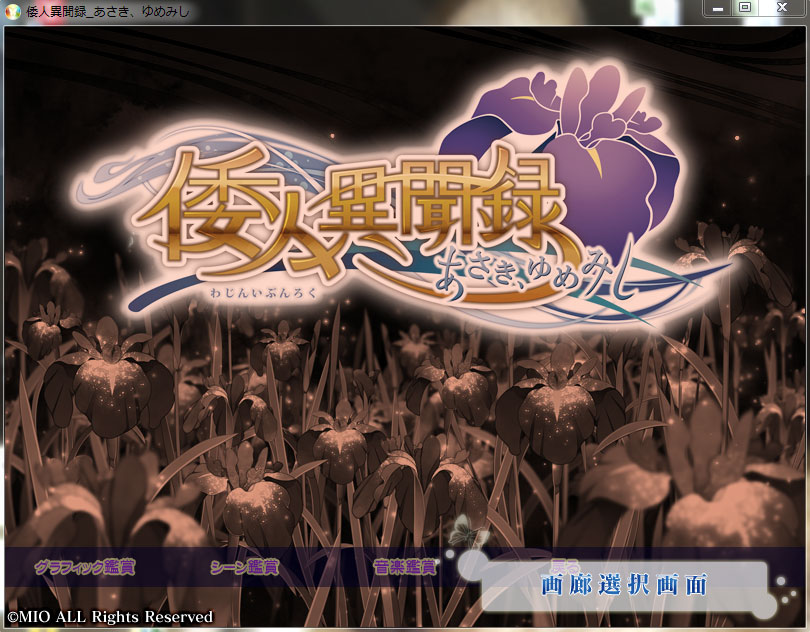Click 戻る to go back
Screen dimensions: 810x632
(x=565, y=565)
